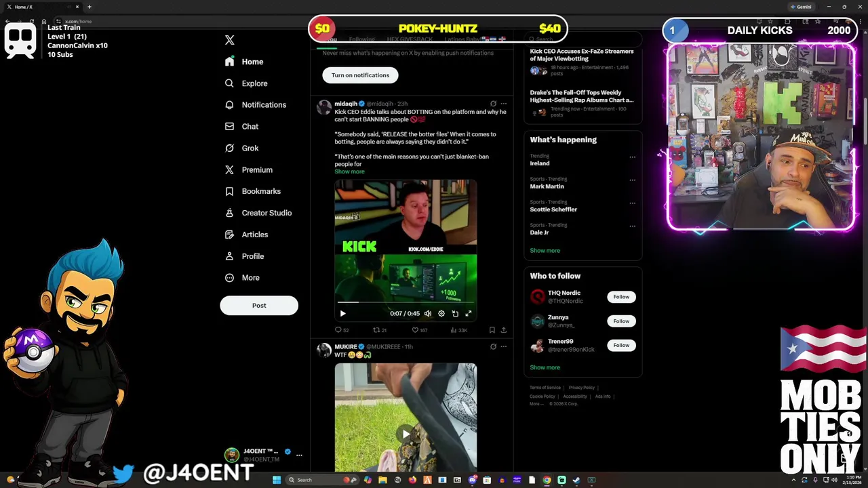This screenshot has width=868, height=488.
Task: Open more options for Ireland trend
Action: pos(632,157)
